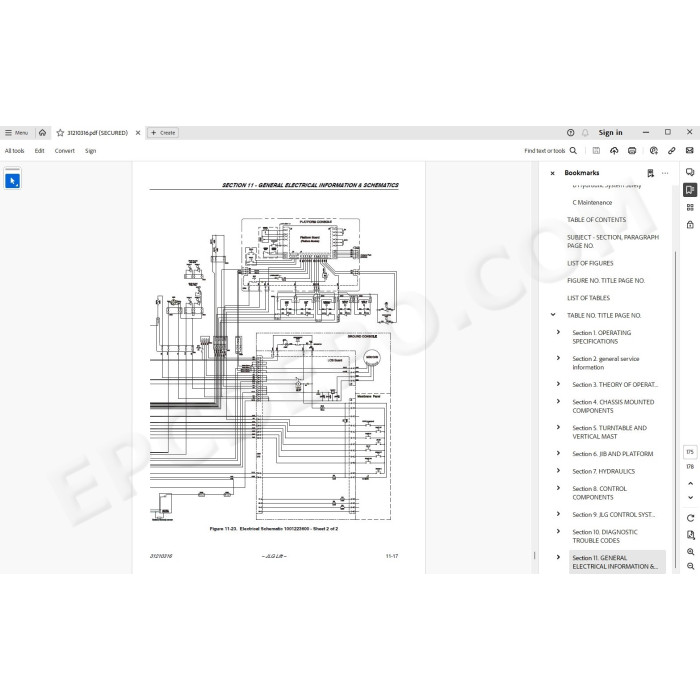Expand Section 6. JIB AND PLATFORM
Screen dimensions: 700x700
[x=558, y=453]
